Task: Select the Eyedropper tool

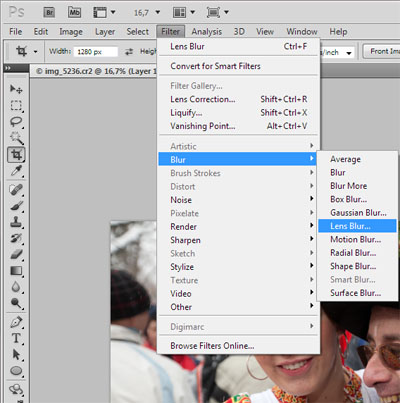Action: click(16, 171)
